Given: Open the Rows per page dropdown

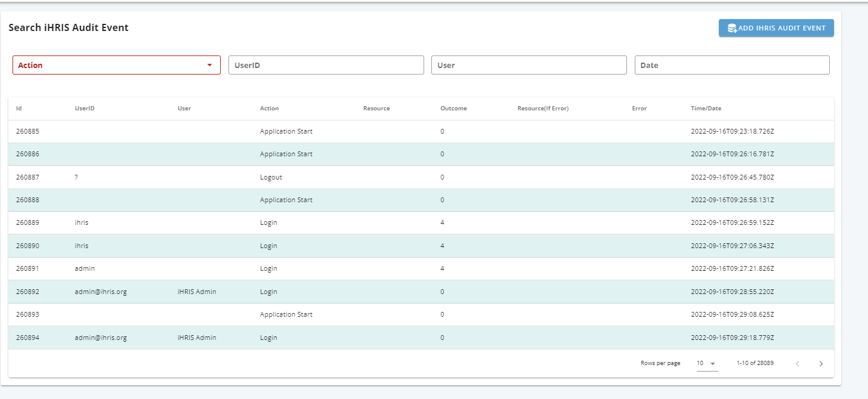Looking at the screenshot, I should 707,363.
